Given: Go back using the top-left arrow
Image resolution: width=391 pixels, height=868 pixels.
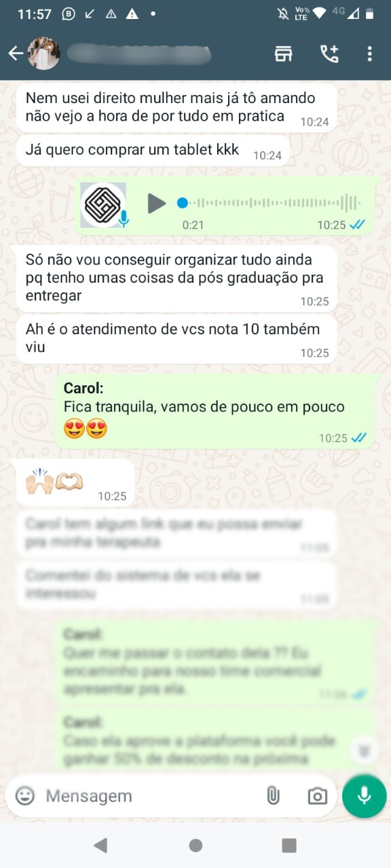Looking at the screenshot, I should coord(16,54).
